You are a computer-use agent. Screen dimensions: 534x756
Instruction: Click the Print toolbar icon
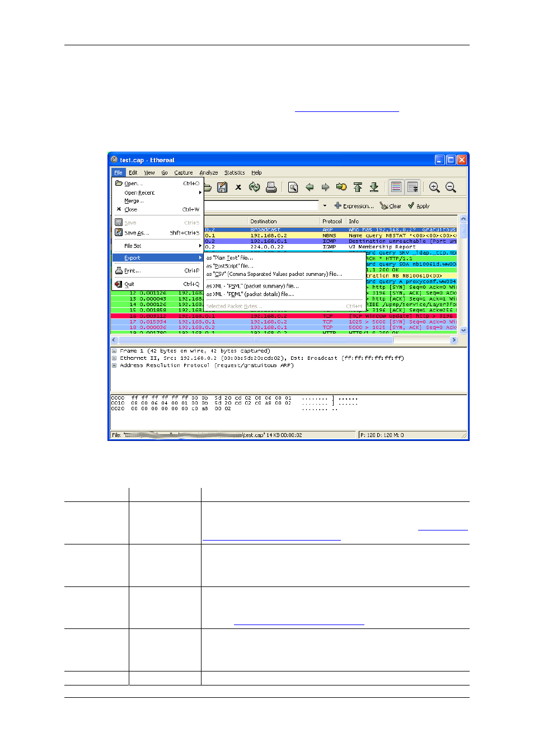271,187
